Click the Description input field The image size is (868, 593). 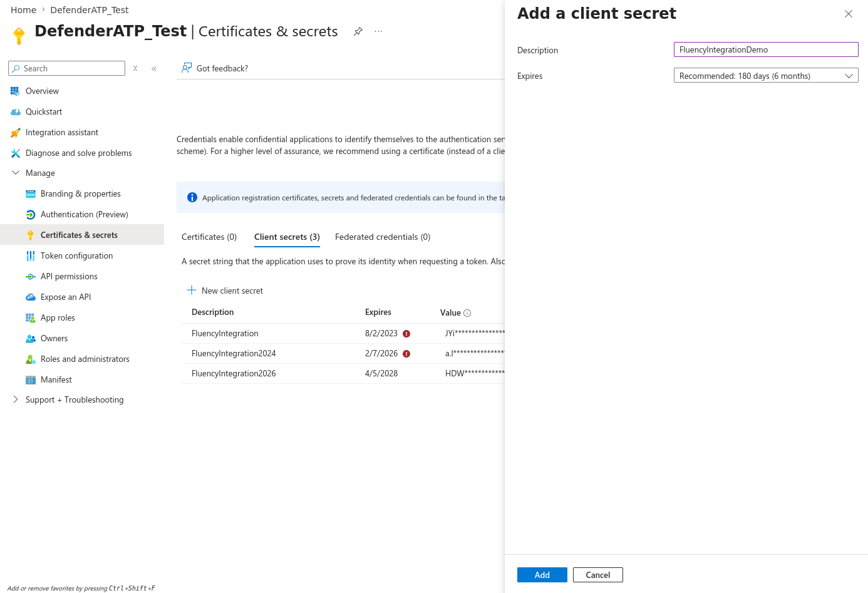click(x=766, y=49)
